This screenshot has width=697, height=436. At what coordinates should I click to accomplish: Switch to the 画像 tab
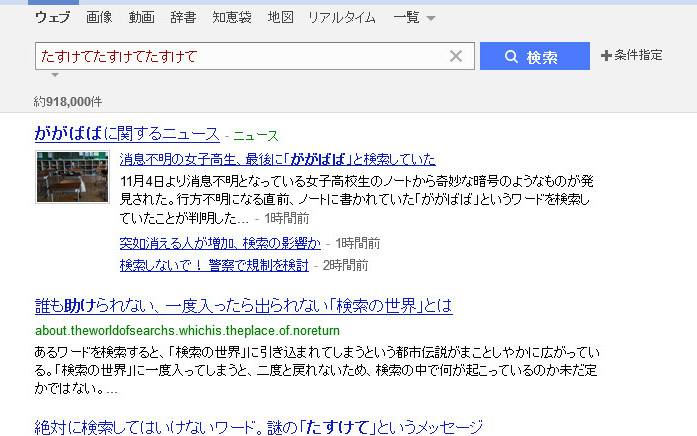[99, 17]
